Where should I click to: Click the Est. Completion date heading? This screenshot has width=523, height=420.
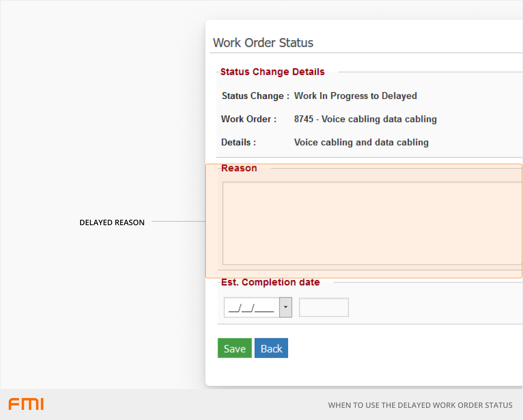[x=270, y=282]
